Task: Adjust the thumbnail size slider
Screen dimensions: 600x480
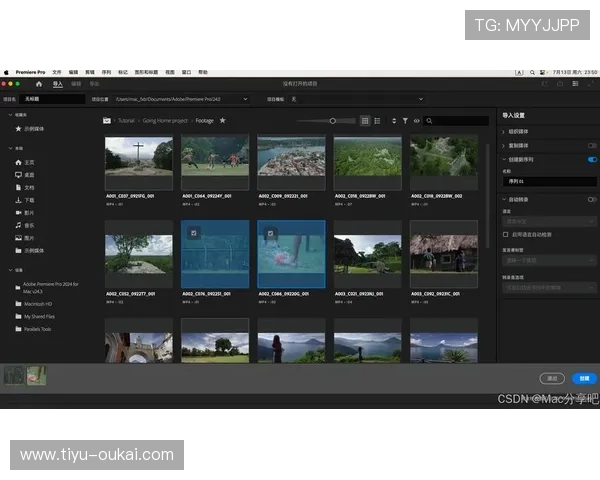Action: [333, 120]
